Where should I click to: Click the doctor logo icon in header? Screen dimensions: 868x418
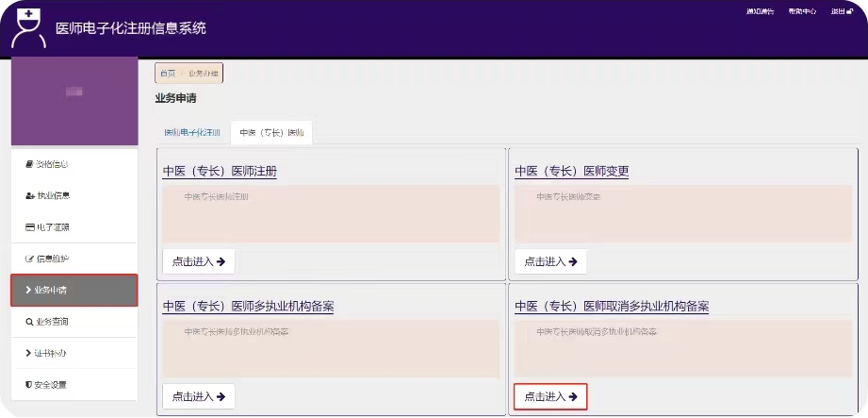coord(28,28)
